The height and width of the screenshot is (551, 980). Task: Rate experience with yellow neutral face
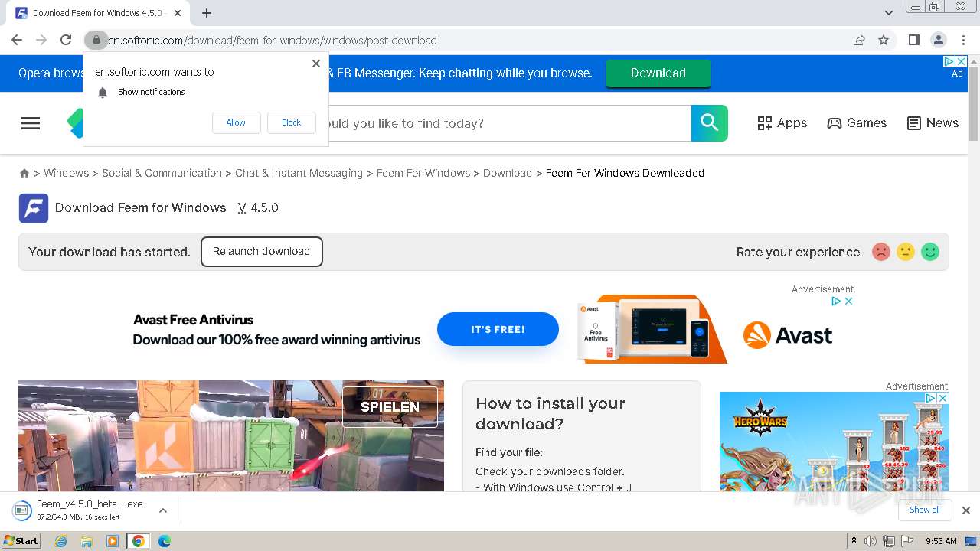906,252
